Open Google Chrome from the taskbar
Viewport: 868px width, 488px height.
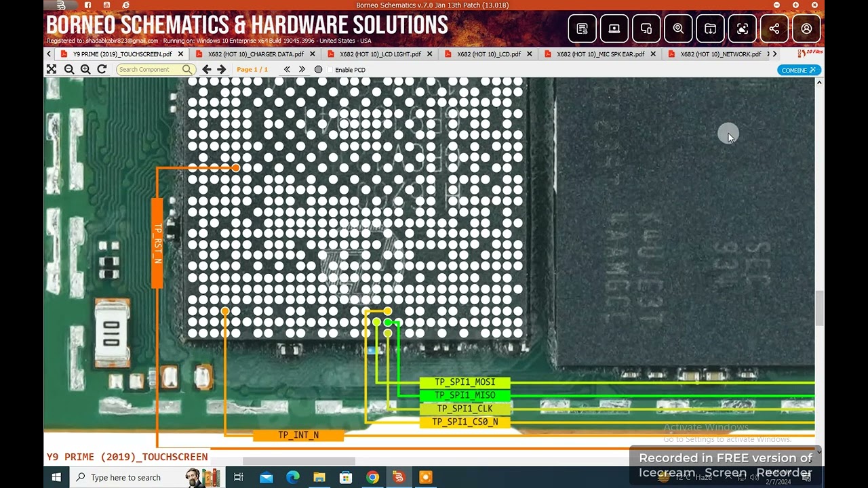372,477
